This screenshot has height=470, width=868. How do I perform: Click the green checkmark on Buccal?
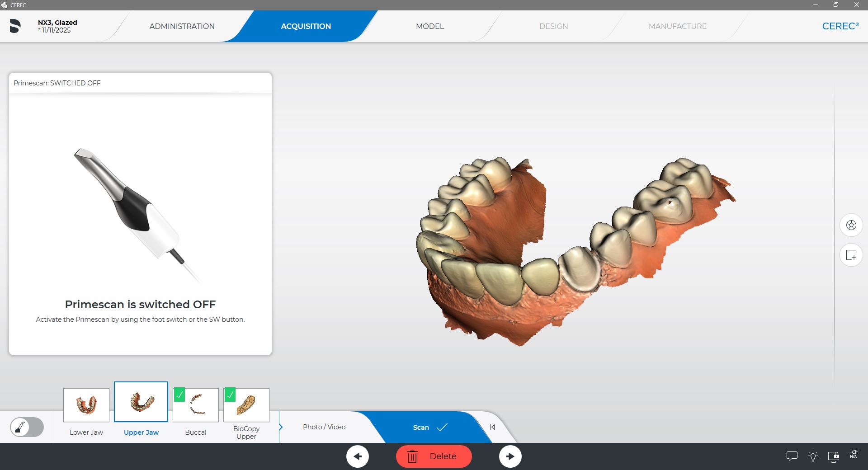[x=179, y=395]
